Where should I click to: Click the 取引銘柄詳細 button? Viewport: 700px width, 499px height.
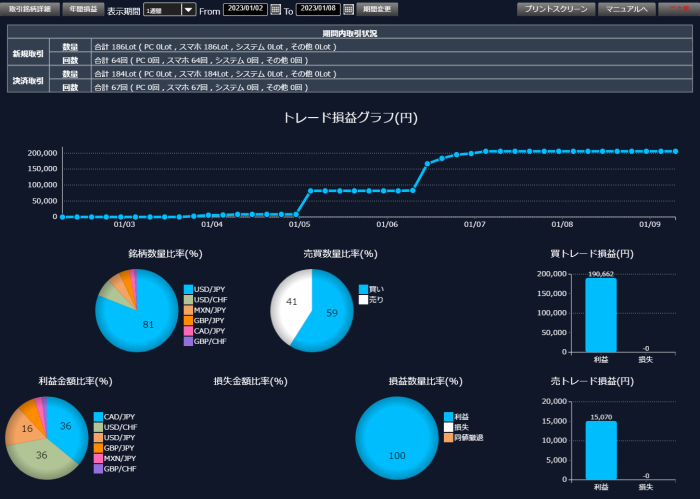[31, 9]
